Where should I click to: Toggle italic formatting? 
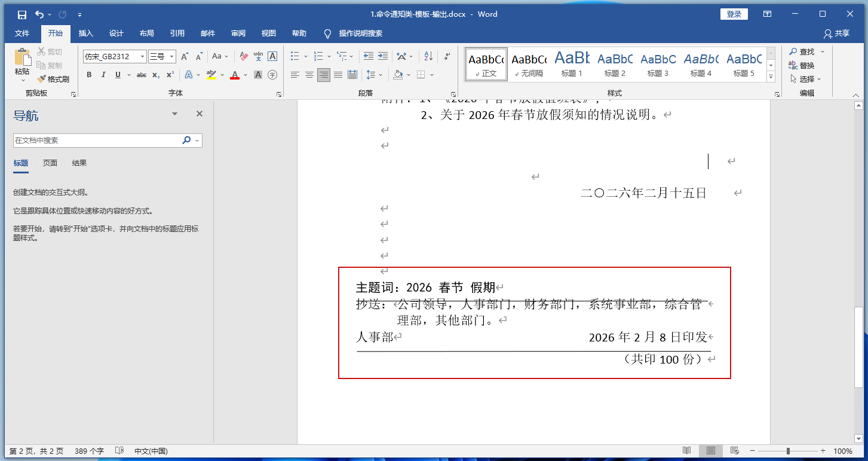(x=103, y=75)
